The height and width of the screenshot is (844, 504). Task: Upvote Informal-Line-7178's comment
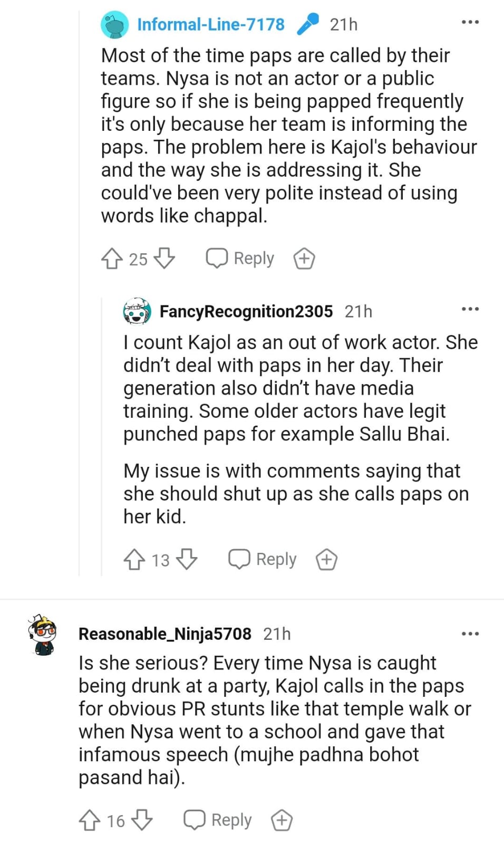[112, 259]
